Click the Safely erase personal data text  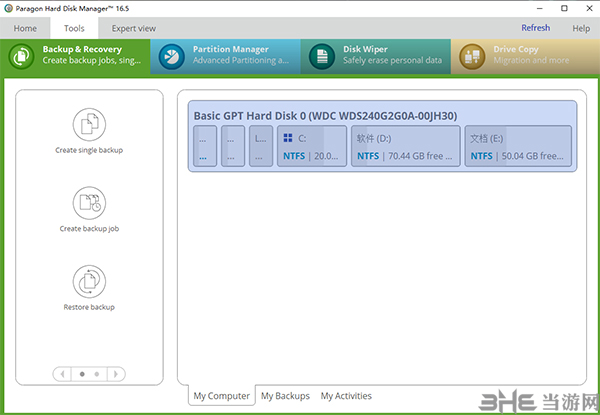coord(392,60)
